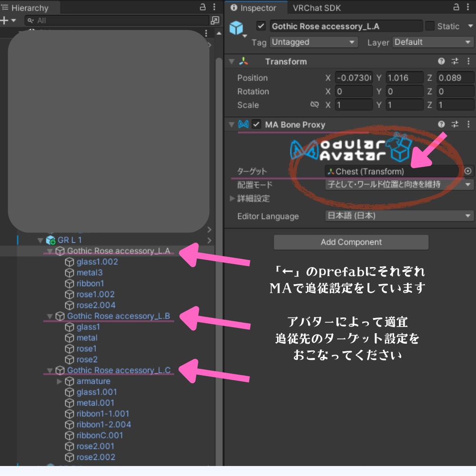The image size is (476, 476).
Task: Toggle the Scale constrained proportions link
Action: click(315, 105)
